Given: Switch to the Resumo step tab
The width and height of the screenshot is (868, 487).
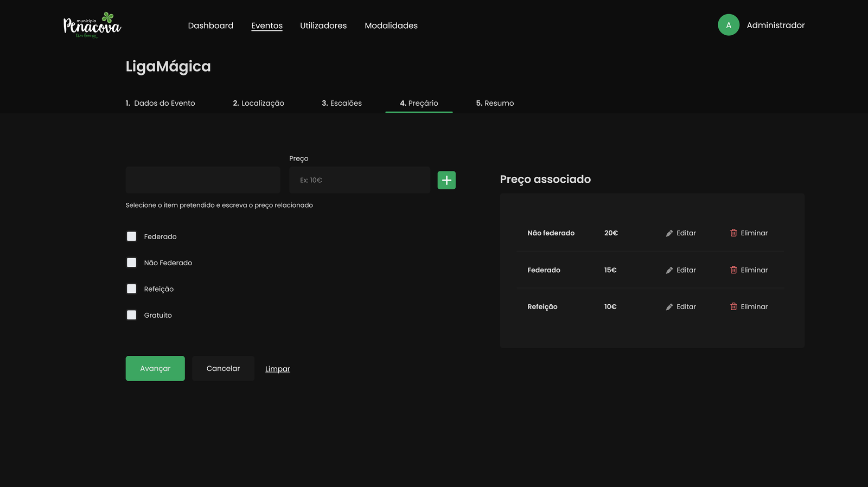Looking at the screenshot, I should (495, 103).
